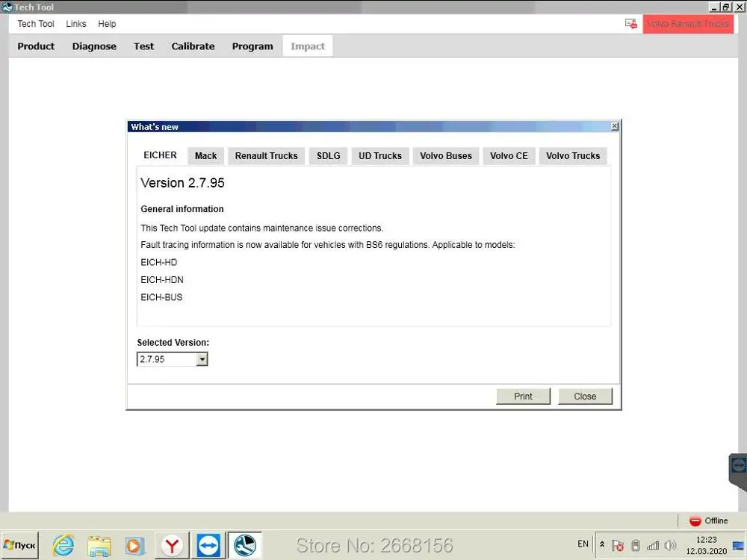Click the Print button

pos(523,396)
